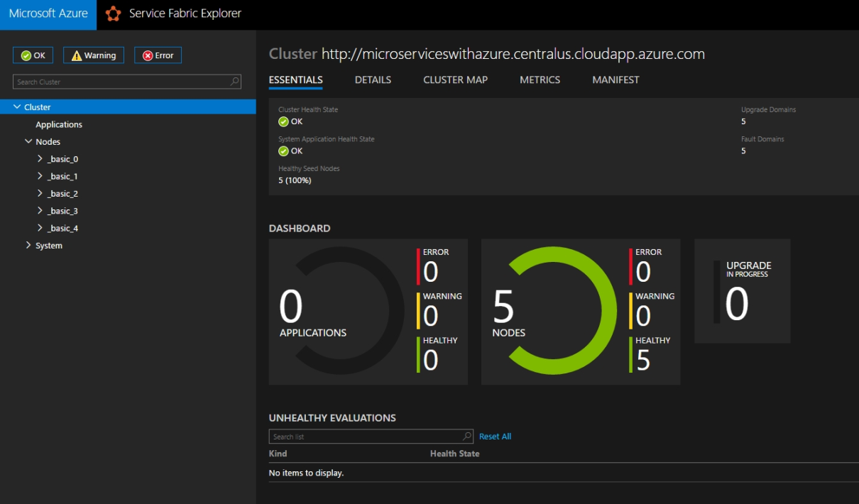Image resolution: width=859 pixels, height=504 pixels.
Task: Select the System tree row label
Action: click(x=49, y=246)
